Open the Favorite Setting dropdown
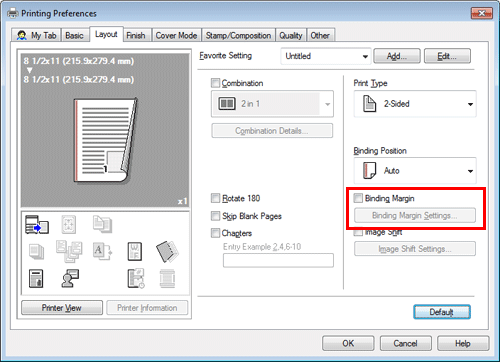 click(326, 56)
